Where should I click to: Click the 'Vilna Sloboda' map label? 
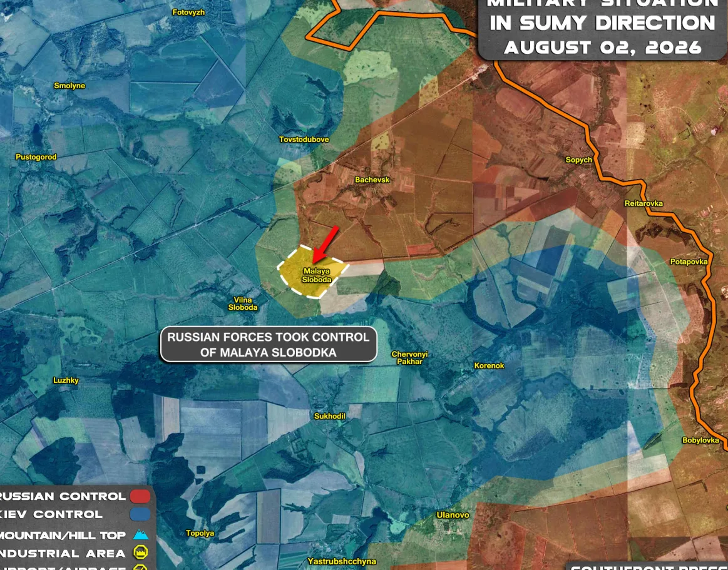pos(243,303)
